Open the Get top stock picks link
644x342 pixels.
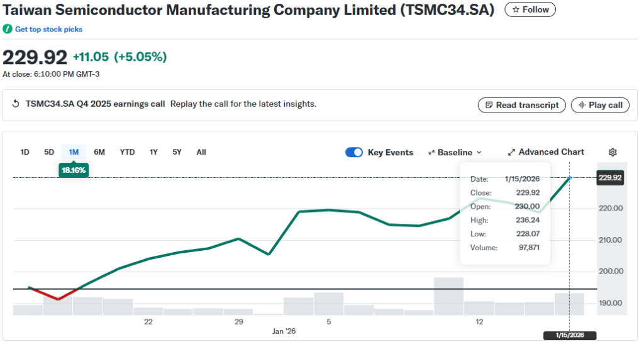(48, 30)
